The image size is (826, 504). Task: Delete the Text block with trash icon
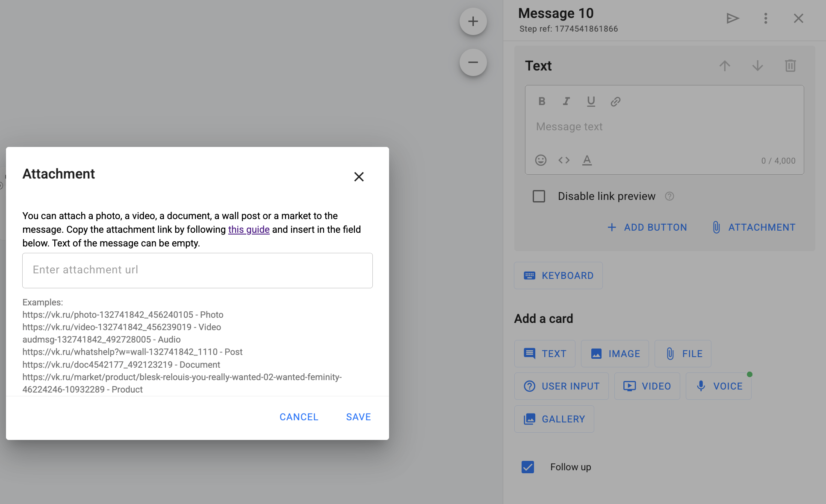(x=790, y=66)
